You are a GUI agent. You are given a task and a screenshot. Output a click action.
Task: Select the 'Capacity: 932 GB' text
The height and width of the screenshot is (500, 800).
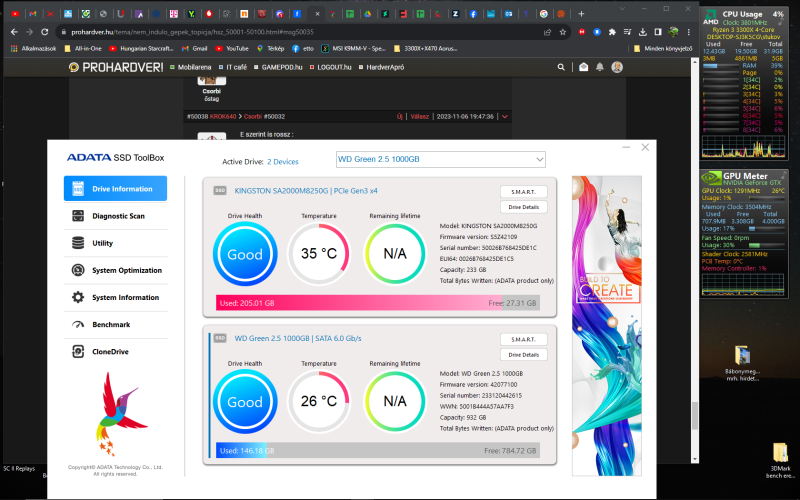pyautogui.click(x=463, y=417)
